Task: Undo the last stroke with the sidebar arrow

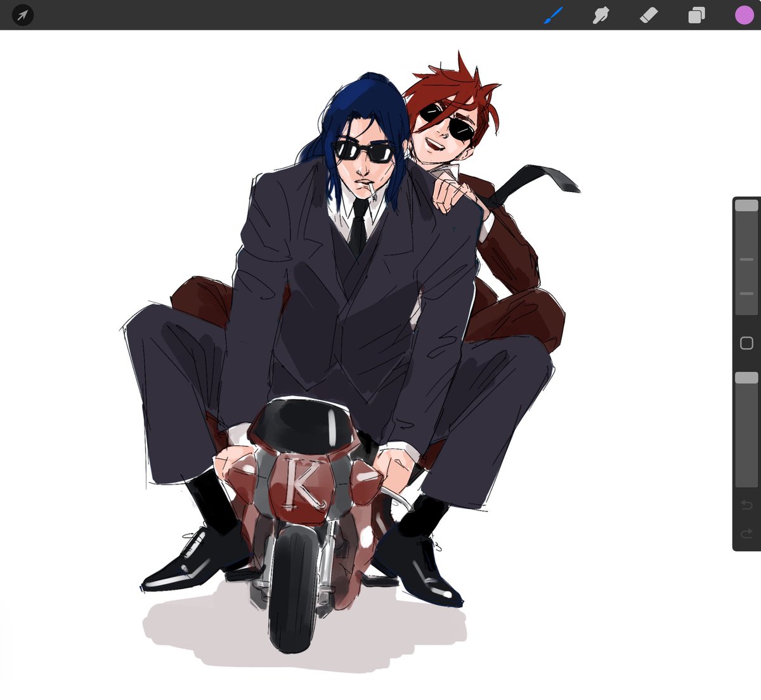Action: [x=746, y=505]
